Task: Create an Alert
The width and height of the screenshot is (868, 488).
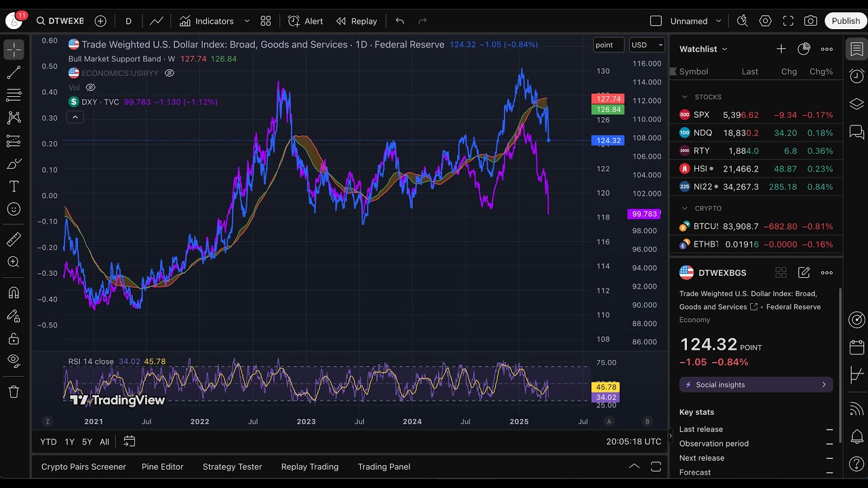Action: (x=306, y=21)
